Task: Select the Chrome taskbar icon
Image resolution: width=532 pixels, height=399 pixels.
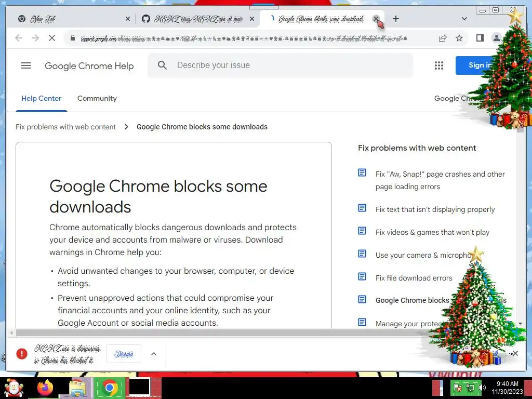Action: 110,388
